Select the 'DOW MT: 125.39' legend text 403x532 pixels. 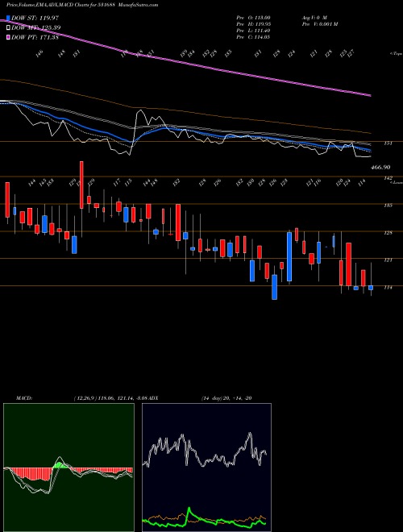tap(36, 28)
